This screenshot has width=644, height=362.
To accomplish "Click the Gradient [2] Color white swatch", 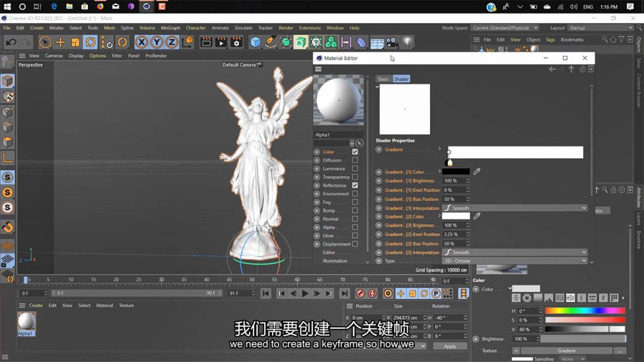I will pyautogui.click(x=456, y=216).
